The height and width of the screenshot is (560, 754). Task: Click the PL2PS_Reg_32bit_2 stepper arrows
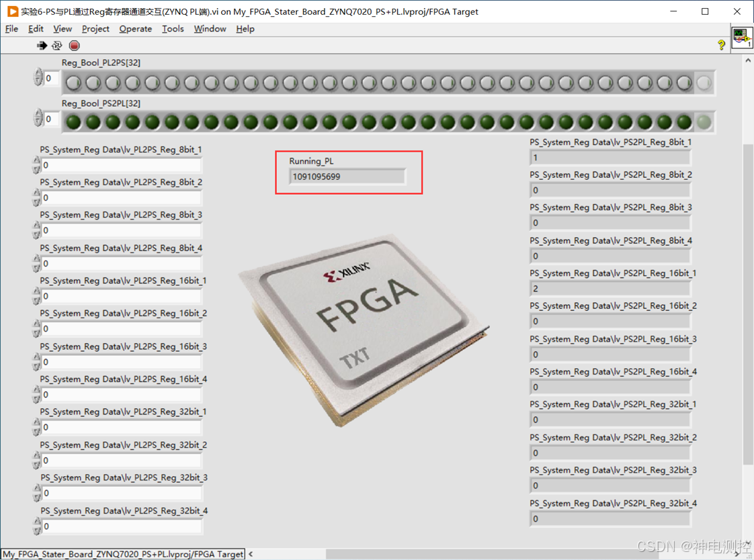click(36, 460)
